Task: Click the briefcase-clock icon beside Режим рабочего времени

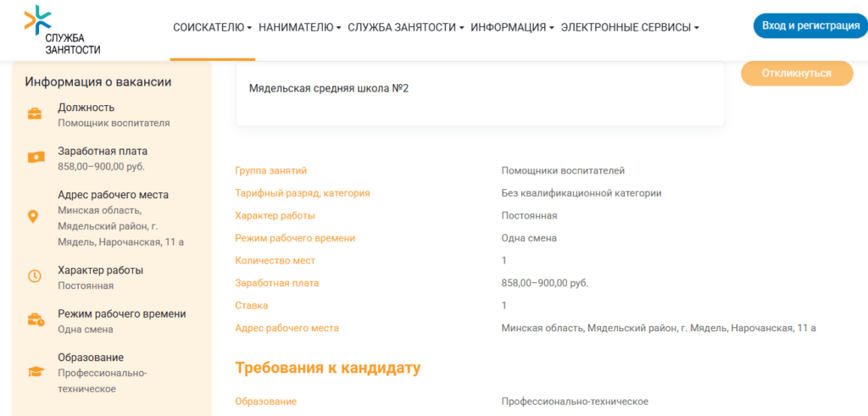Action: click(x=35, y=320)
